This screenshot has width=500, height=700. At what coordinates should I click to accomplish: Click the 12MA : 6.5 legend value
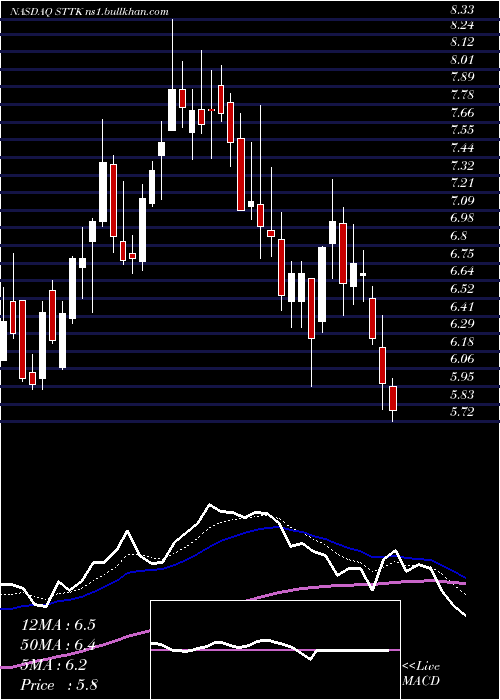click(x=58, y=625)
